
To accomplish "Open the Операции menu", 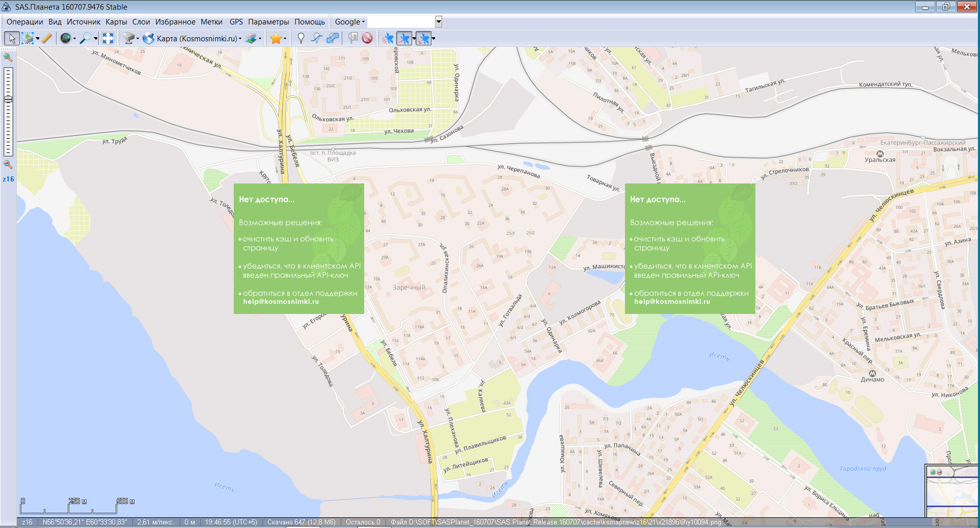I will click(24, 22).
